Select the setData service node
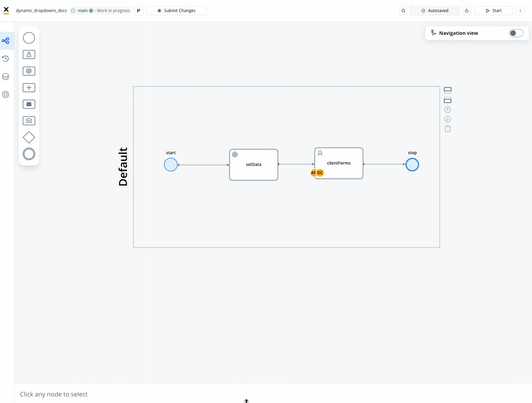The width and height of the screenshot is (532, 403). point(254,165)
